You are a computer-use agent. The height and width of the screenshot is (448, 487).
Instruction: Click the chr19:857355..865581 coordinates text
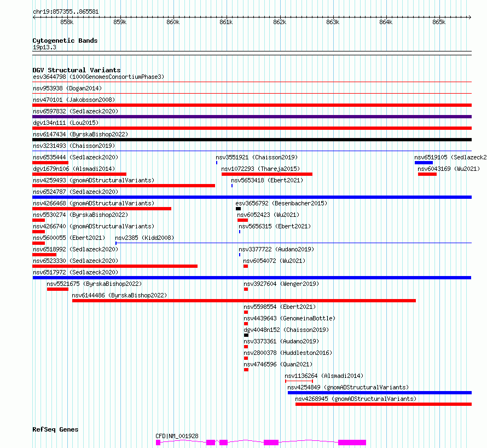coord(66,12)
